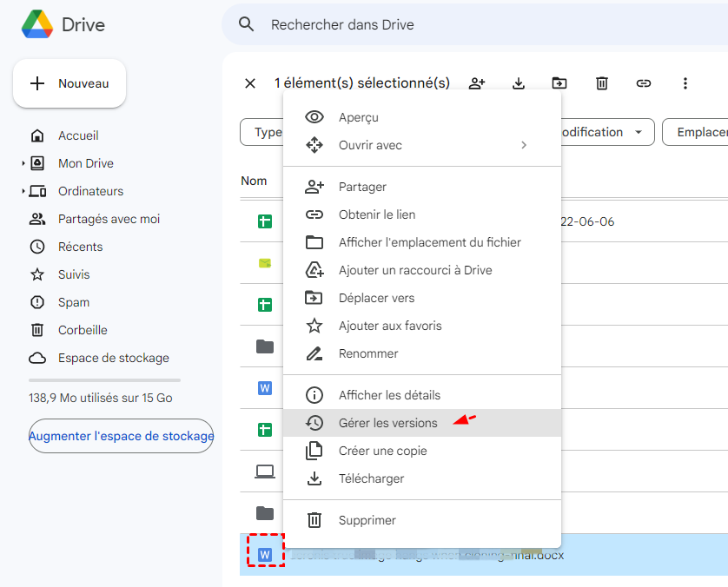Expand the Mon Drive tree arrow
The height and width of the screenshot is (587, 728).
23,163
